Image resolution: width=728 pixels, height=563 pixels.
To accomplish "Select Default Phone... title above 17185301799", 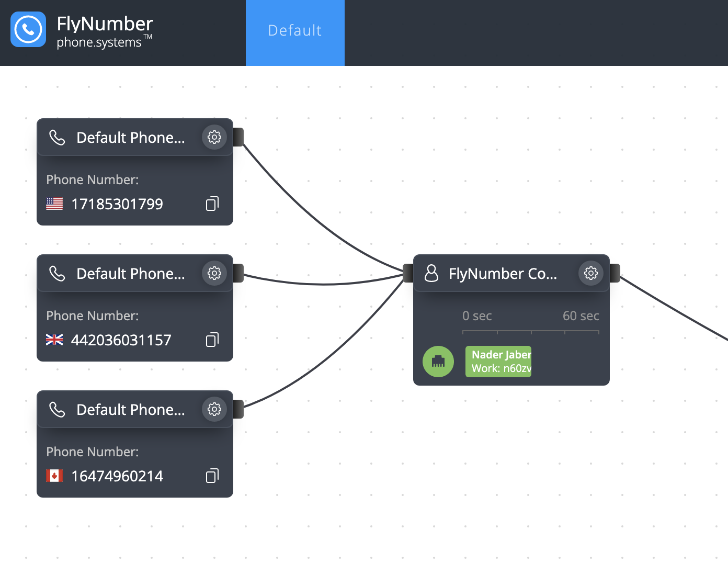I will pyautogui.click(x=131, y=138).
